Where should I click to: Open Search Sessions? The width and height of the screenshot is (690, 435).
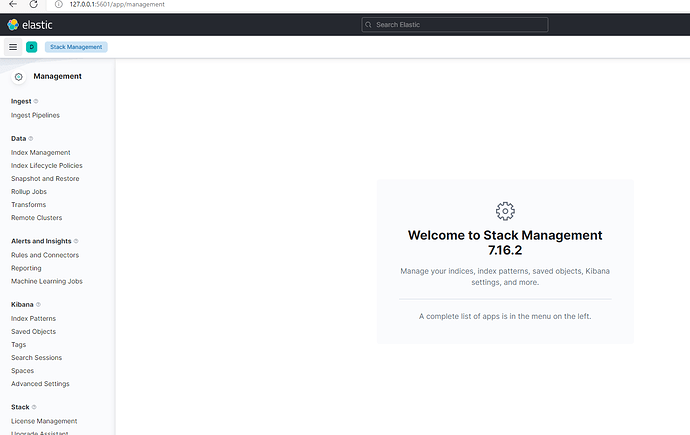[x=37, y=358]
